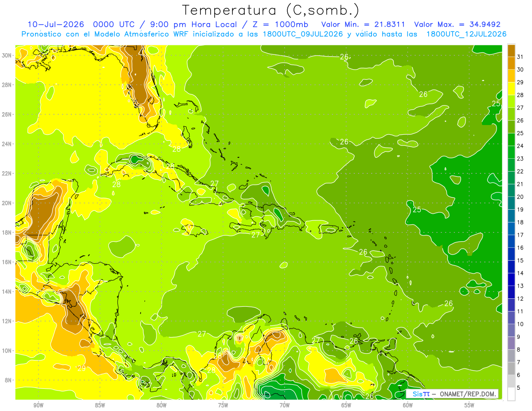
Task: Click "Valor Max. = 34.9492" readout
Action: coord(458,24)
